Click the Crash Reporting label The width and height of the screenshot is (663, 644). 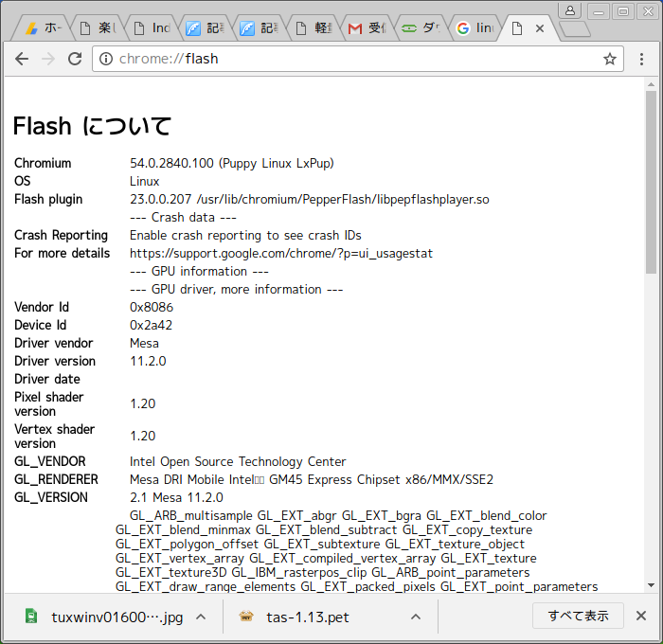tap(61, 235)
